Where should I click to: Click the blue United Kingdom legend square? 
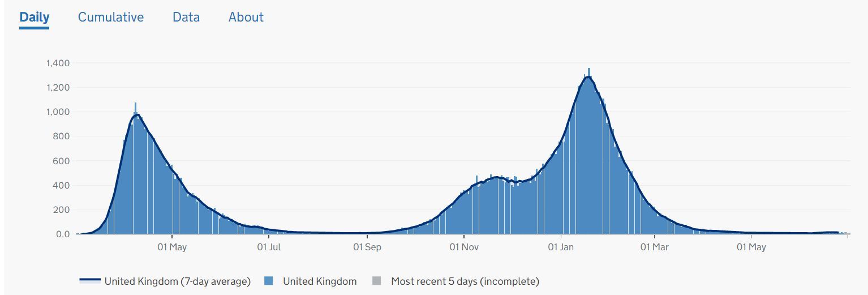click(269, 281)
